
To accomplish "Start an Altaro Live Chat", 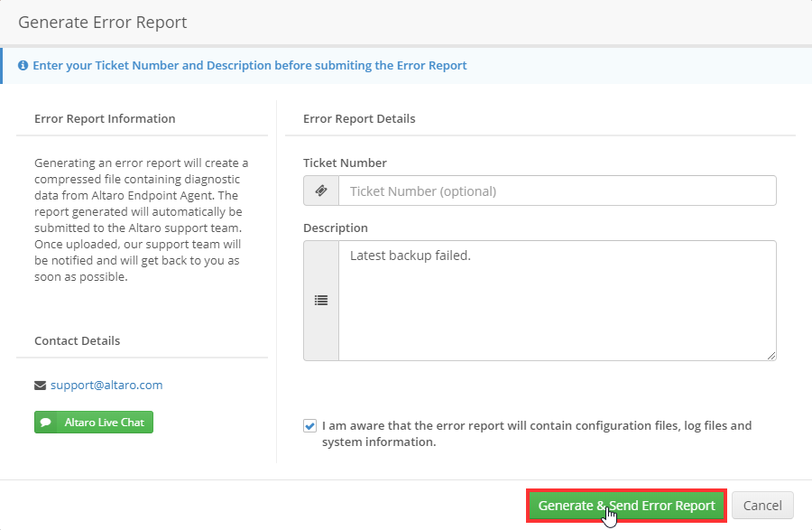I will (x=94, y=423).
